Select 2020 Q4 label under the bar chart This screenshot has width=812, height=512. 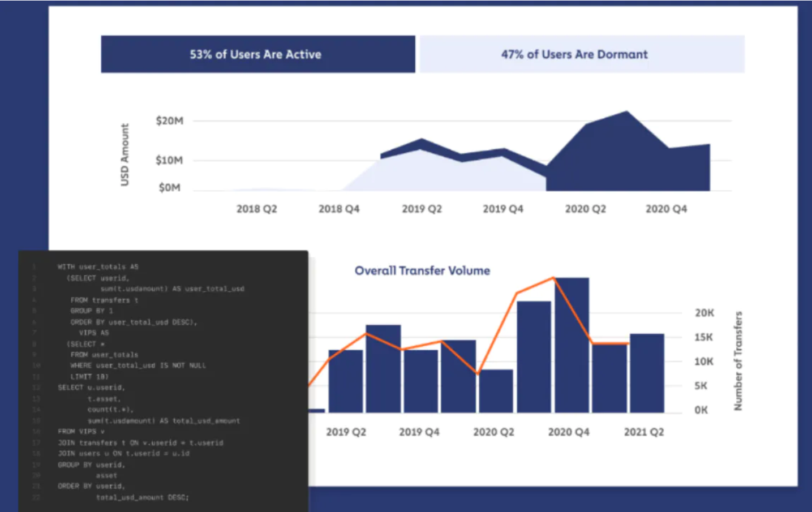pos(568,432)
